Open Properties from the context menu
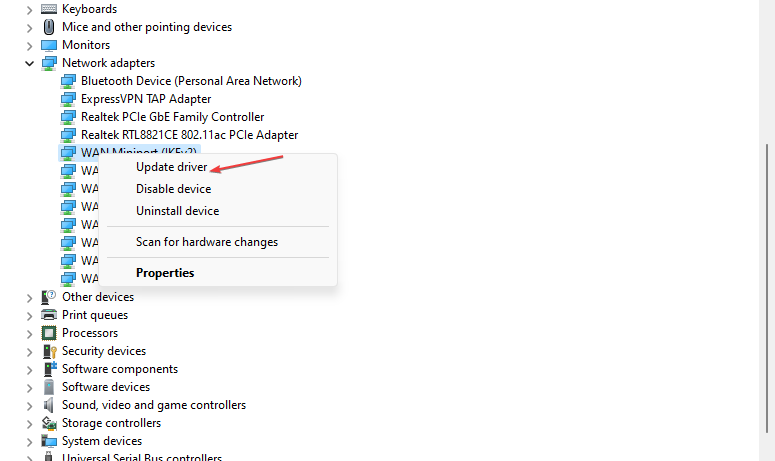 tap(165, 273)
